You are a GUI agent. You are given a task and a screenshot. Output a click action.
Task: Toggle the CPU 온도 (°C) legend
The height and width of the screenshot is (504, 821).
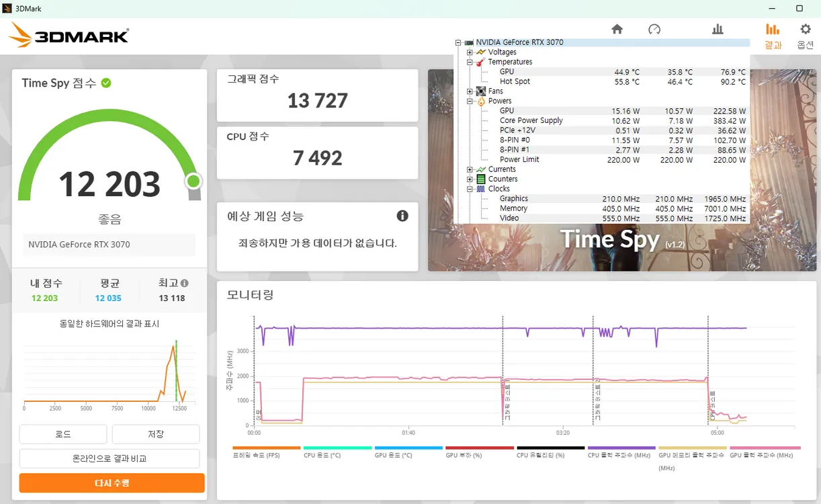pos(337,452)
